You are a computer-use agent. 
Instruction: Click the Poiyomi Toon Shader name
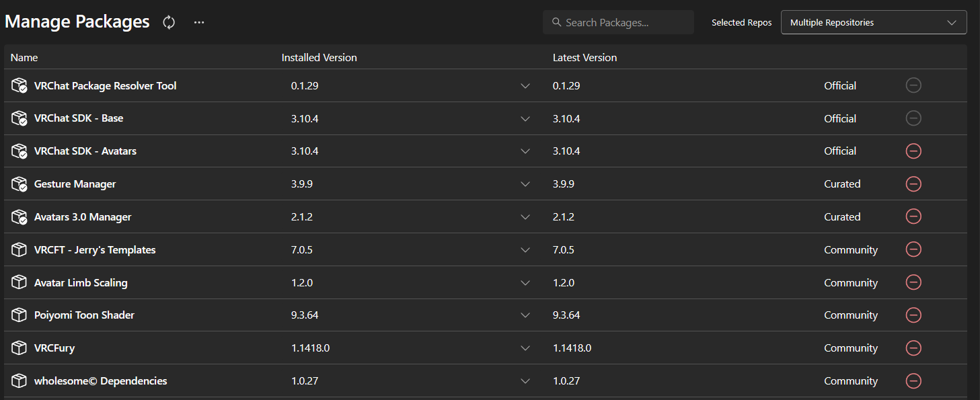[84, 315]
